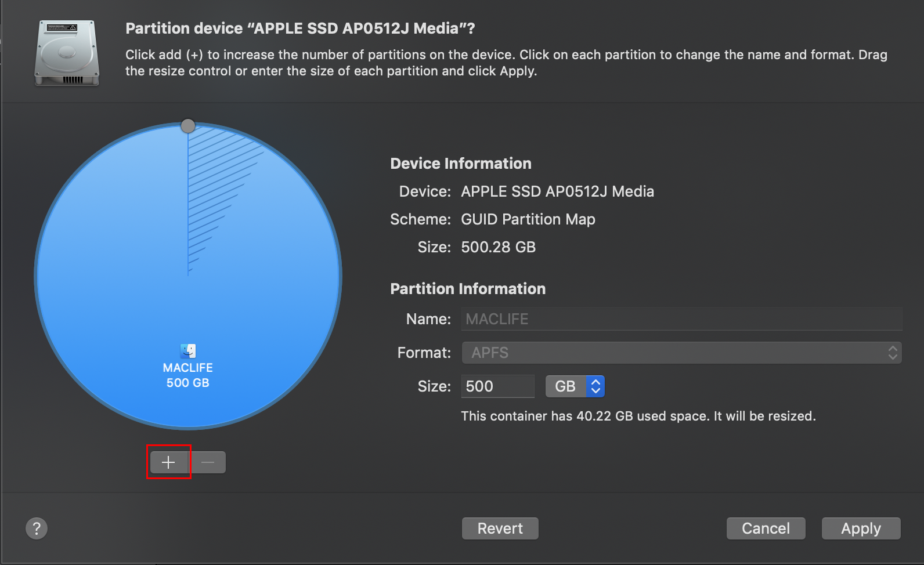
Task: Click the 40.22 GB used space notice
Action: coord(638,416)
